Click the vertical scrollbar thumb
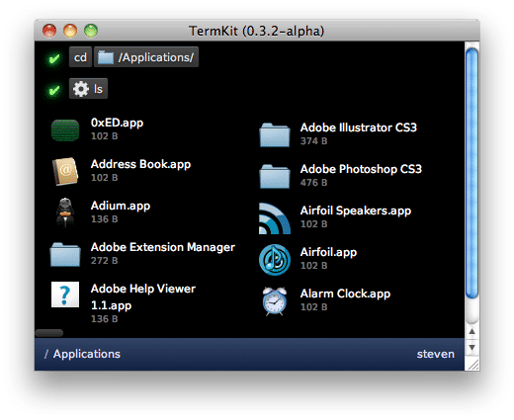 (x=471, y=173)
